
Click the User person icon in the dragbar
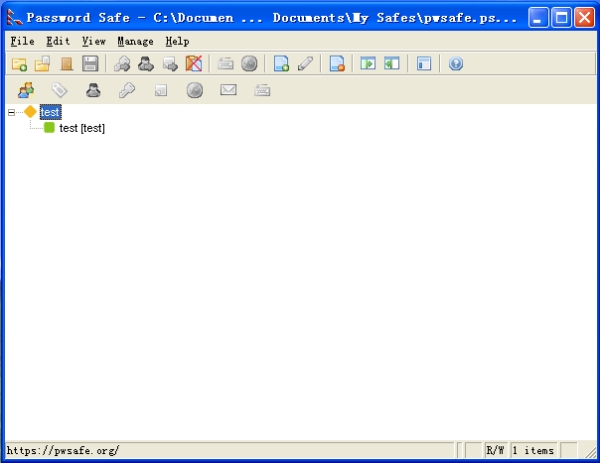pyautogui.click(x=93, y=90)
